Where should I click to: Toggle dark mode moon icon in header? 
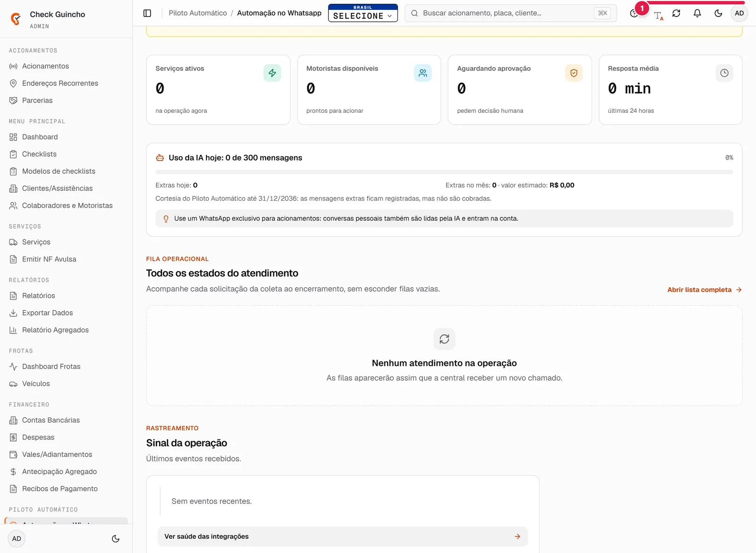pos(718,13)
